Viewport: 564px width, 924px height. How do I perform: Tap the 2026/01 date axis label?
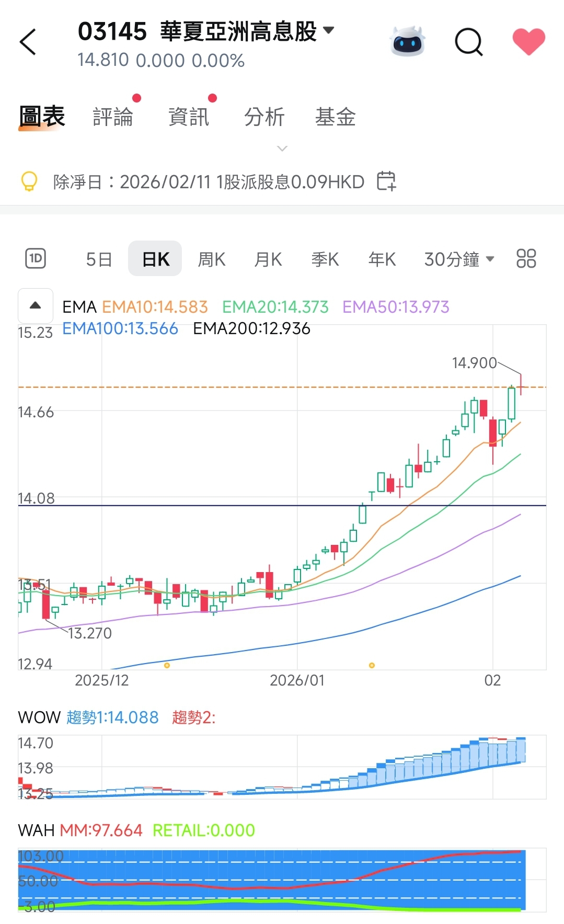(x=297, y=680)
